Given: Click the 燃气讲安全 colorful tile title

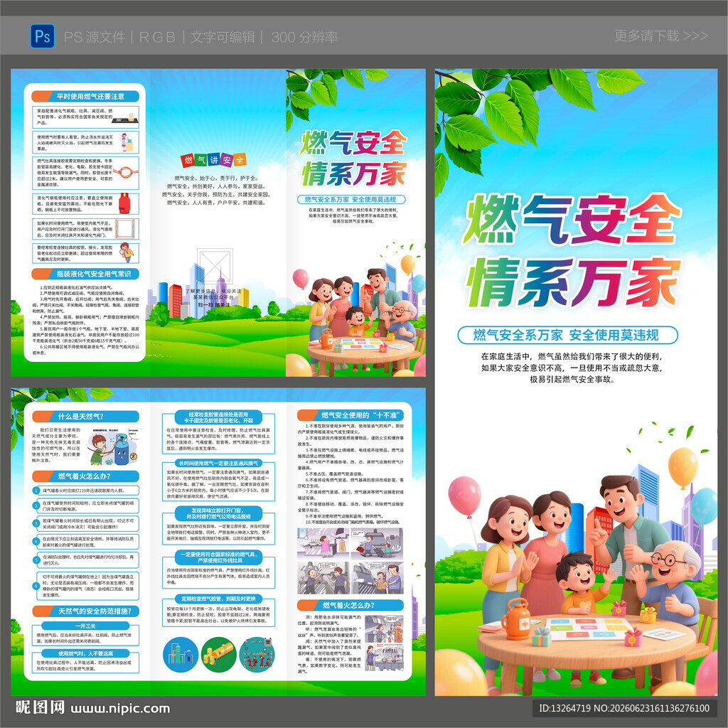Looking at the screenshot, I should tap(213, 160).
